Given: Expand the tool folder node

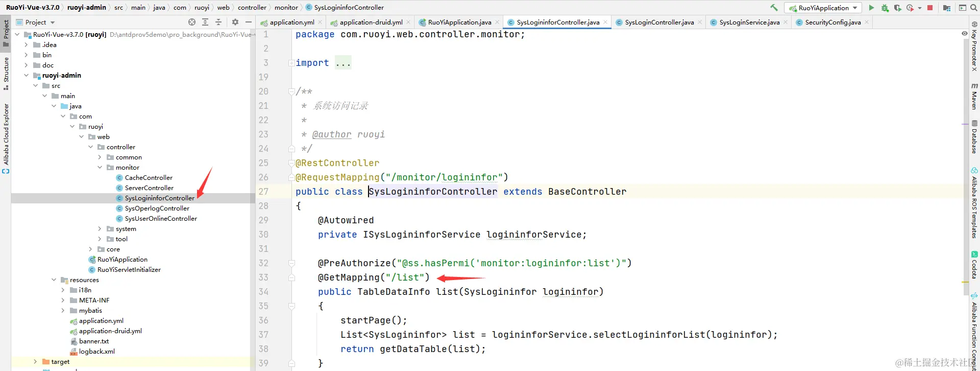Looking at the screenshot, I should [100, 239].
